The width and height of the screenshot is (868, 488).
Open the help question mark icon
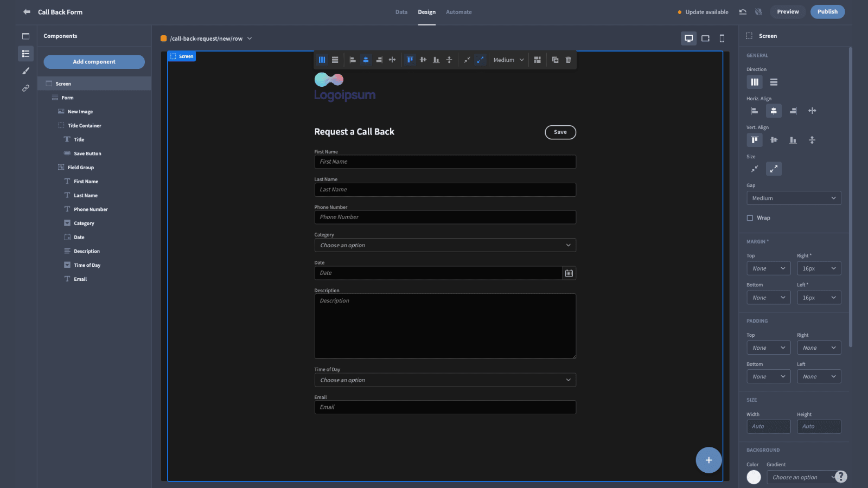pyautogui.click(x=841, y=477)
